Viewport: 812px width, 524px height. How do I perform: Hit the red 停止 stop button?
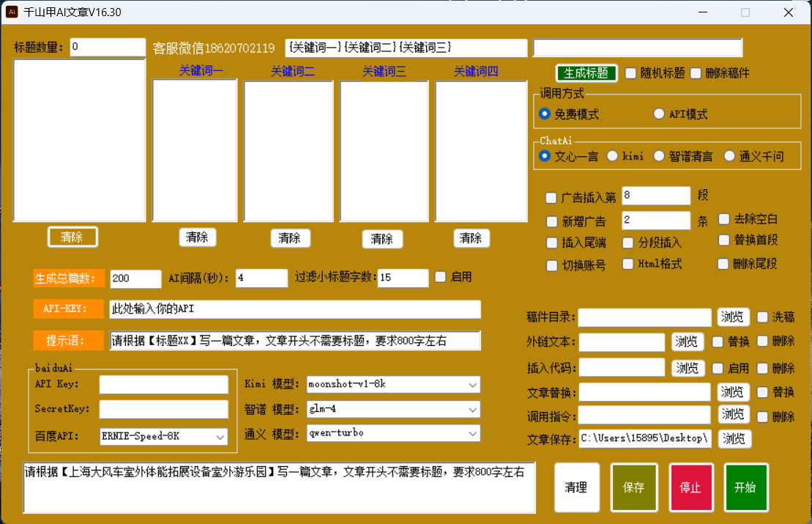pos(690,487)
